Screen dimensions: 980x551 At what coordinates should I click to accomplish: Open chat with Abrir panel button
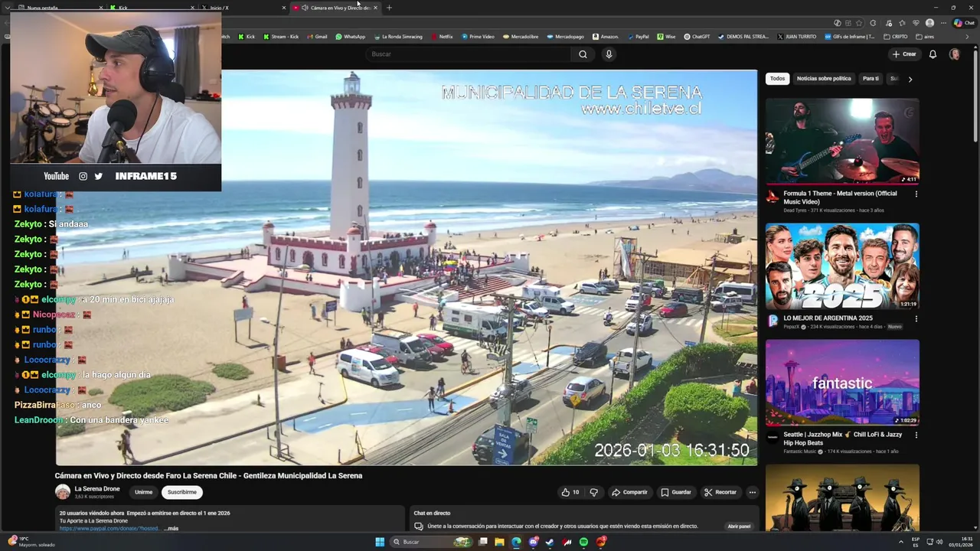[739, 527]
